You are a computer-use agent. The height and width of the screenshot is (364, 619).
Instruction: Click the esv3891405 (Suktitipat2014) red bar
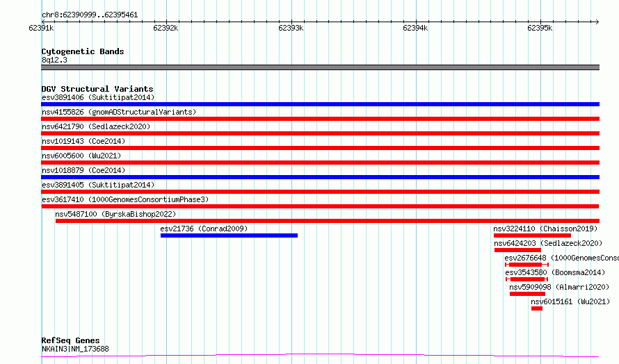click(320, 192)
